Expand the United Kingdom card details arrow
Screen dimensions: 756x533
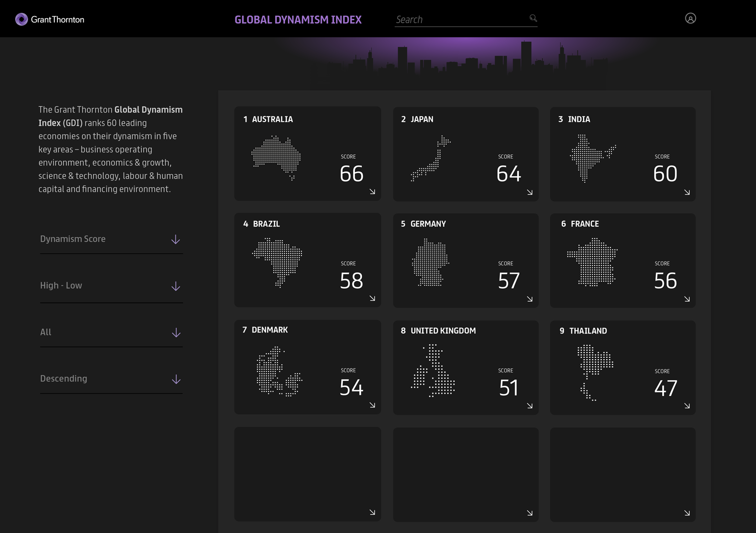tap(530, 405)
